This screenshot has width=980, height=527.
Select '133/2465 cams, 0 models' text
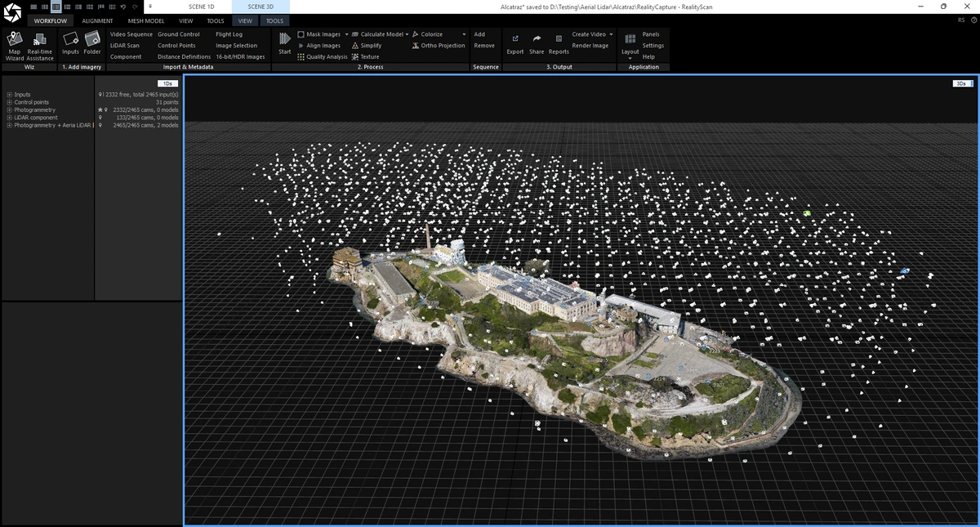(x=147, y=118)
